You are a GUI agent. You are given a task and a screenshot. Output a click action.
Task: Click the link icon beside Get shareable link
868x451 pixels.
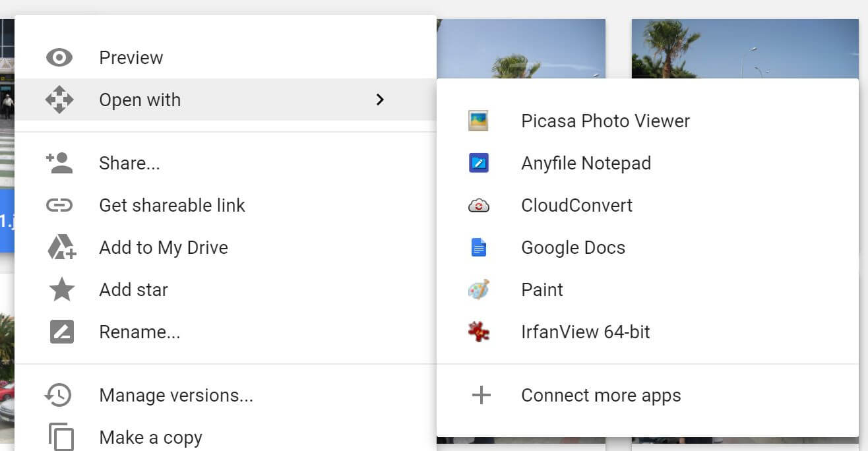(59, 206)
